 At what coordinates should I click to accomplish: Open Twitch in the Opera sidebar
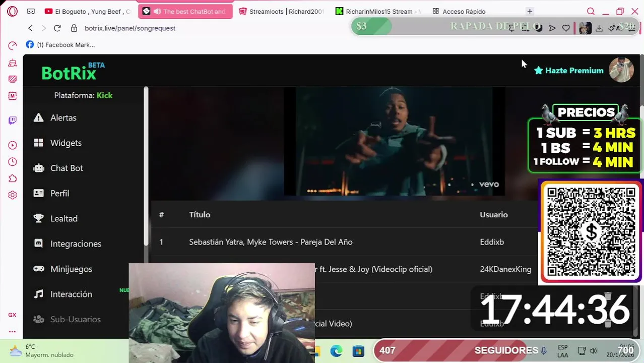tap(13, 120)
